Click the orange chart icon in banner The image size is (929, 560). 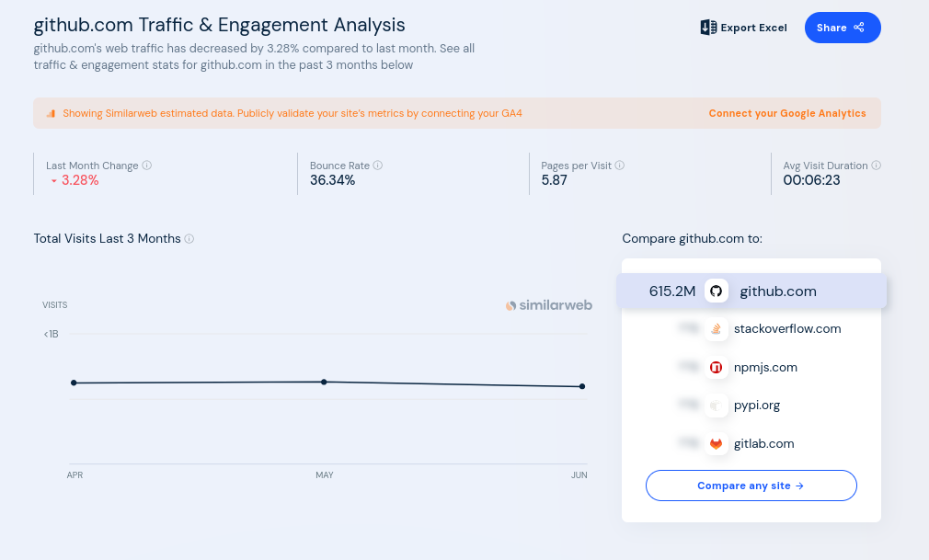point(51,113)
